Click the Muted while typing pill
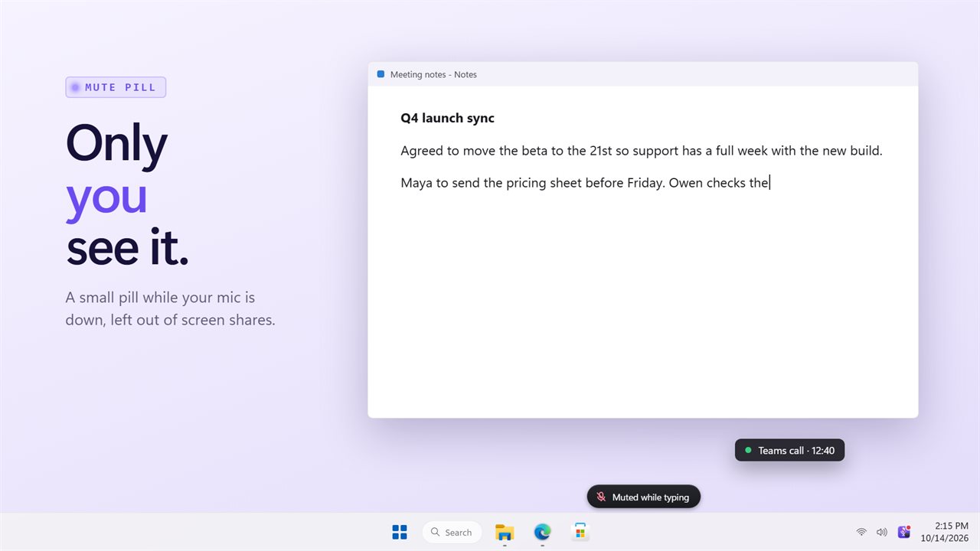This screenshot has height=551, width=980. [644, 497]
